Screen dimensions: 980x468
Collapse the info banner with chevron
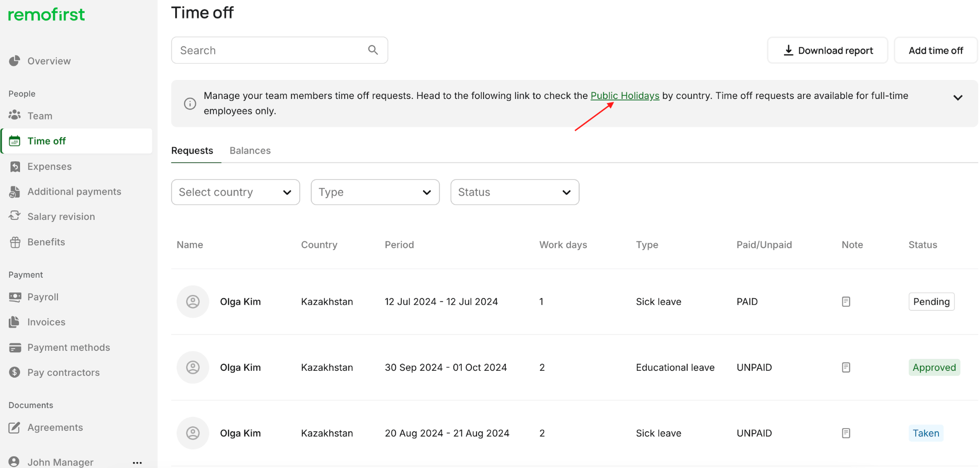click(x=957, y=98)
